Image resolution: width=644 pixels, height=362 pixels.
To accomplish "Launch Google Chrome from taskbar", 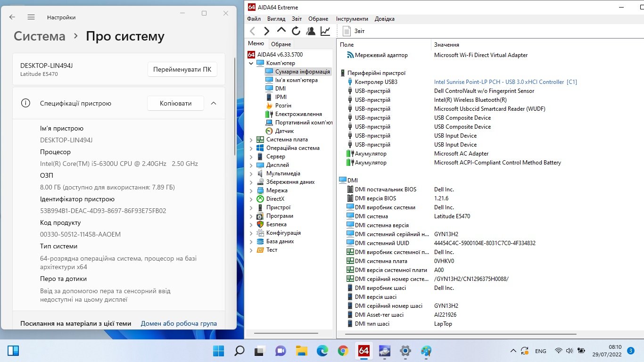I will point(343,351).
